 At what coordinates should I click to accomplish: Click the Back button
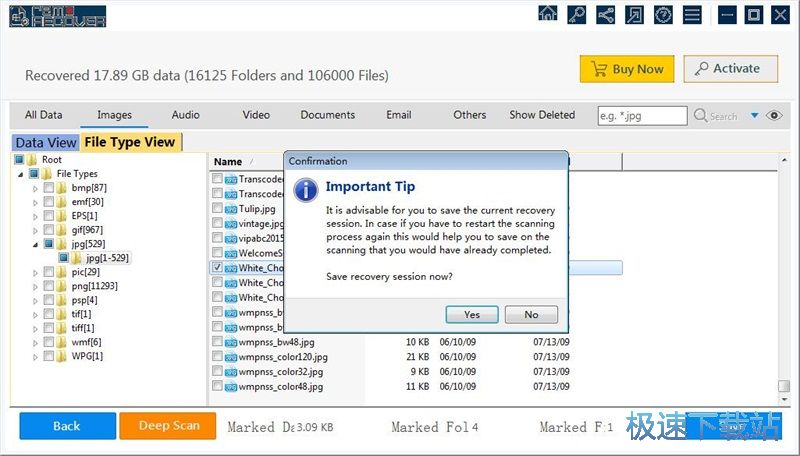coord(67,426)
